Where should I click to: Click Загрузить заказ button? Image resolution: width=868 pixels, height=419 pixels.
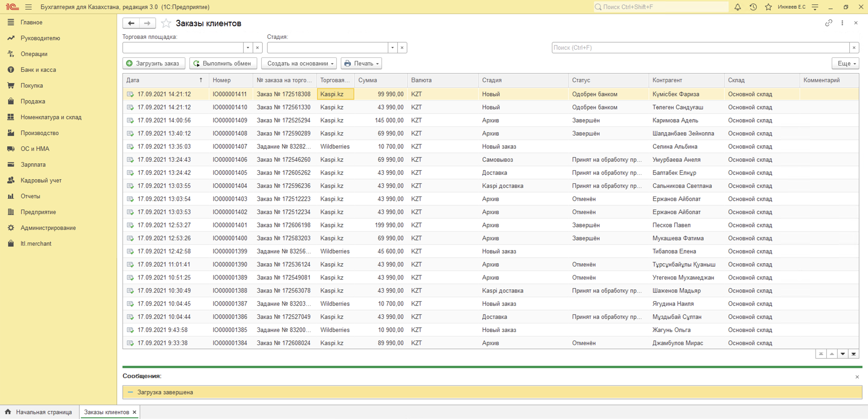pos(154,63)
